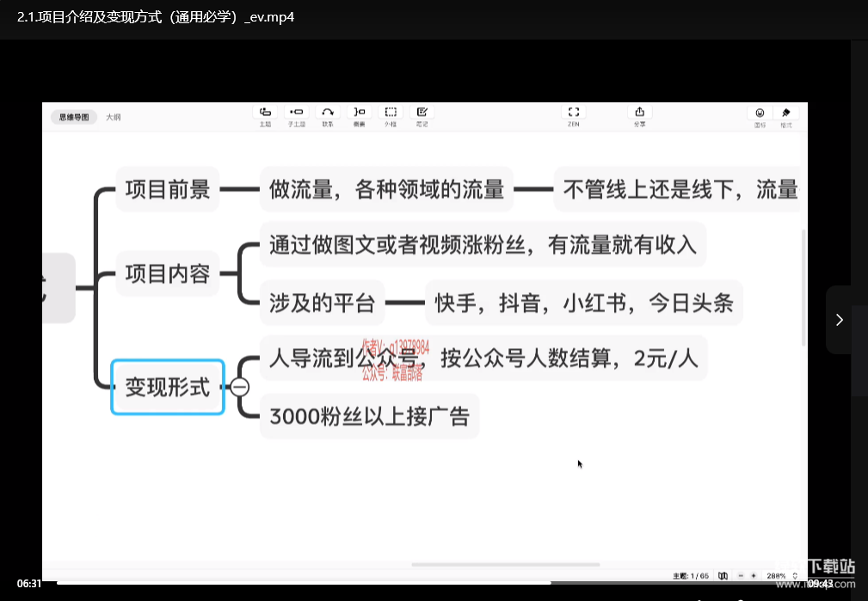Click node 做流量，各种领域的流量
This screenshot has height=601, width=868.
386,189
